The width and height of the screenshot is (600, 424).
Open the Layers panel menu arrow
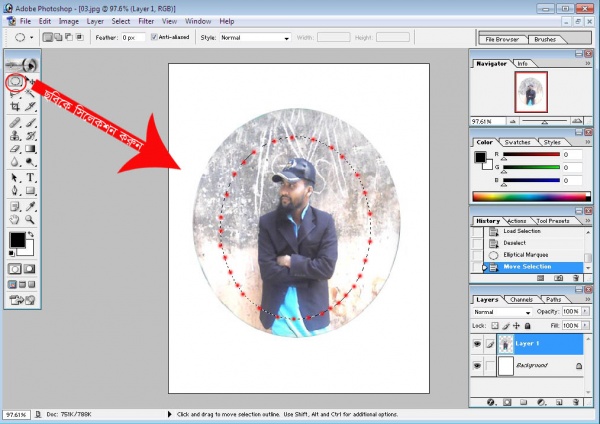(x=588, y=299)
